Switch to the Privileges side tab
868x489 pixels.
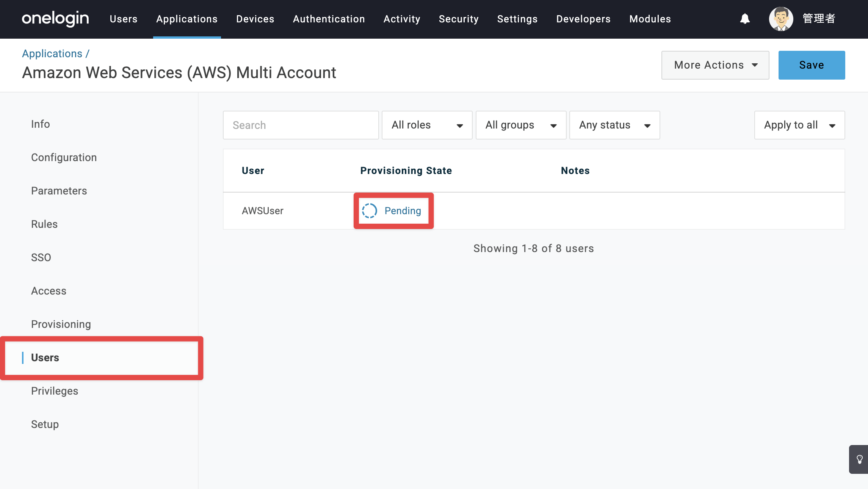(55, 391)
